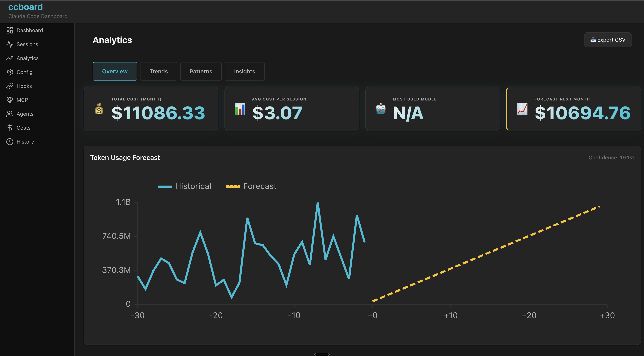Open the Sessions page

(27, 44)
